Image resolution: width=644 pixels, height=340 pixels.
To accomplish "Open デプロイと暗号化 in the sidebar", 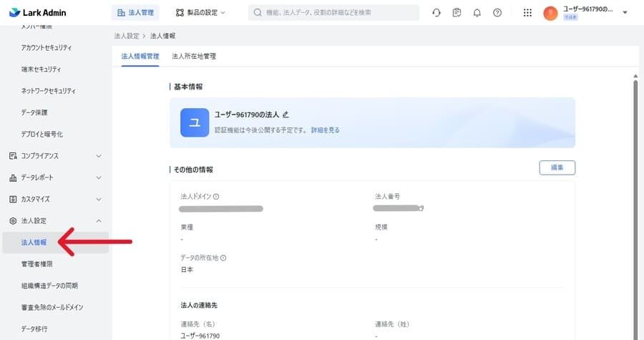I will coord(42,135).
